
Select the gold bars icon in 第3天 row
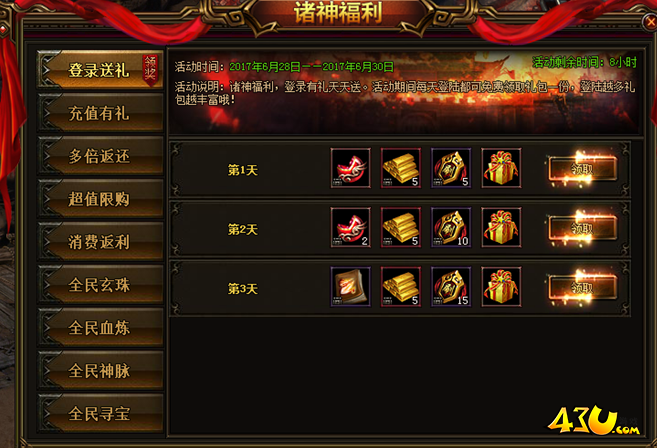click(x=401, y=287)
